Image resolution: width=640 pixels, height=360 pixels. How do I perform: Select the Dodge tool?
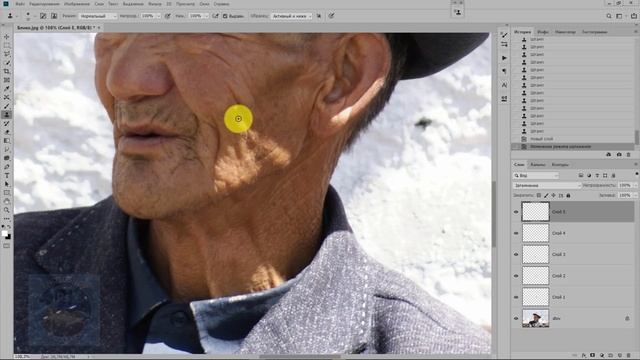pyautogui.click(x=7, y=158)
